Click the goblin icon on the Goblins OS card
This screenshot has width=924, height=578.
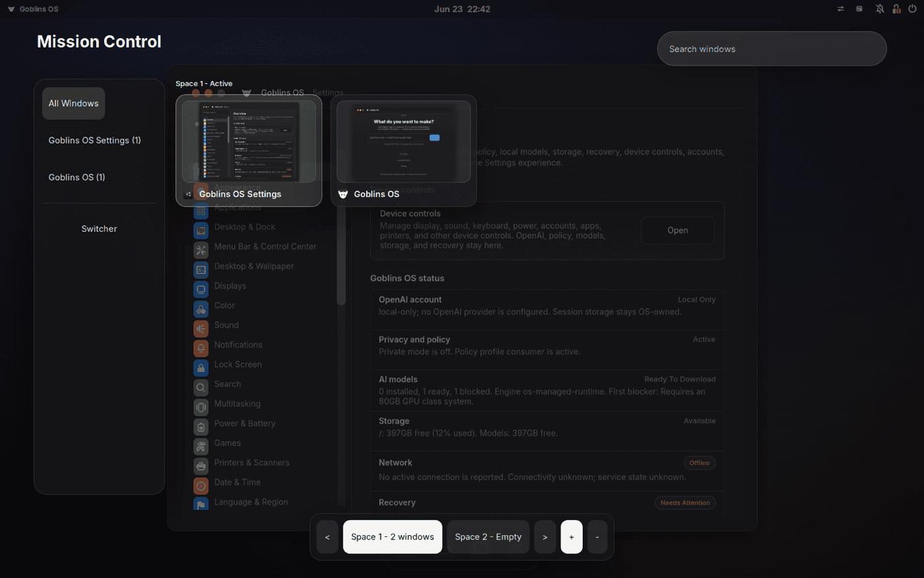pyautogui.click(x=343, y=194)
